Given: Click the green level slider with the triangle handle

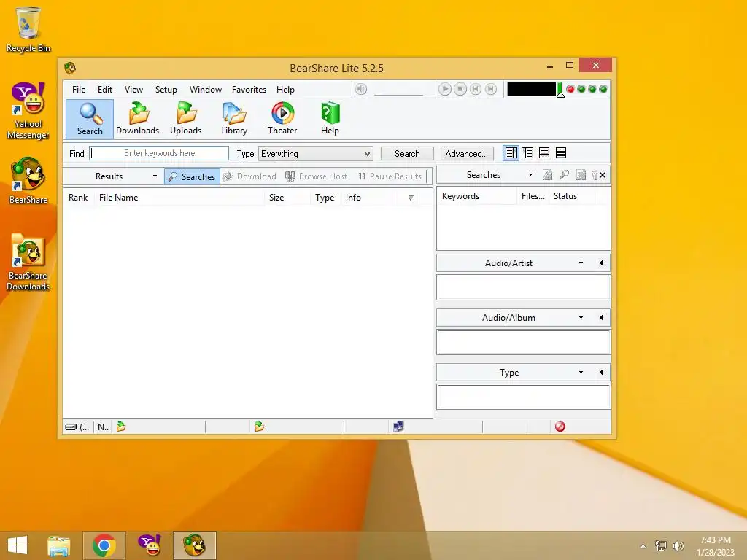Looking at the screenshot, I should [x=560, y=90].
